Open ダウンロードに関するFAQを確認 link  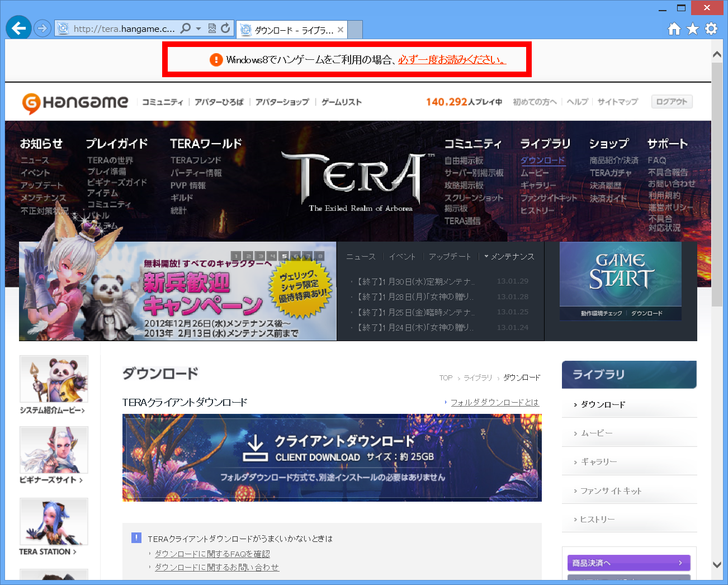212,554
